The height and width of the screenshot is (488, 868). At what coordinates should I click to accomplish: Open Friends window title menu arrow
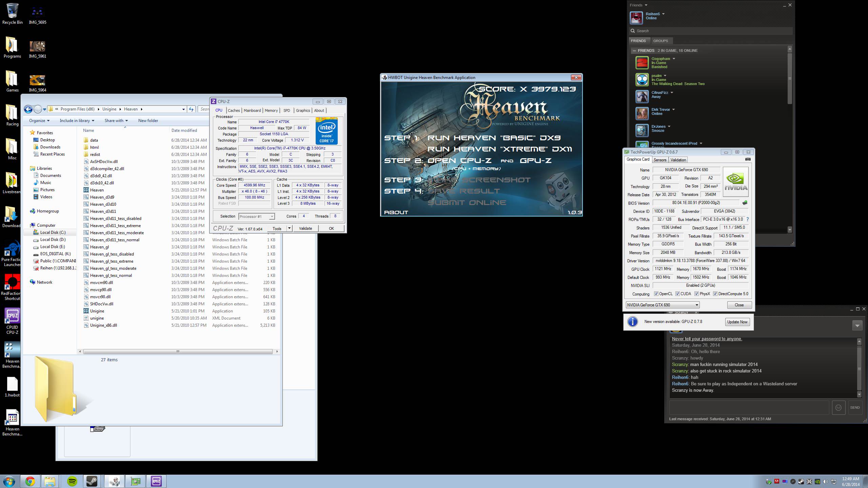point(646,5)
